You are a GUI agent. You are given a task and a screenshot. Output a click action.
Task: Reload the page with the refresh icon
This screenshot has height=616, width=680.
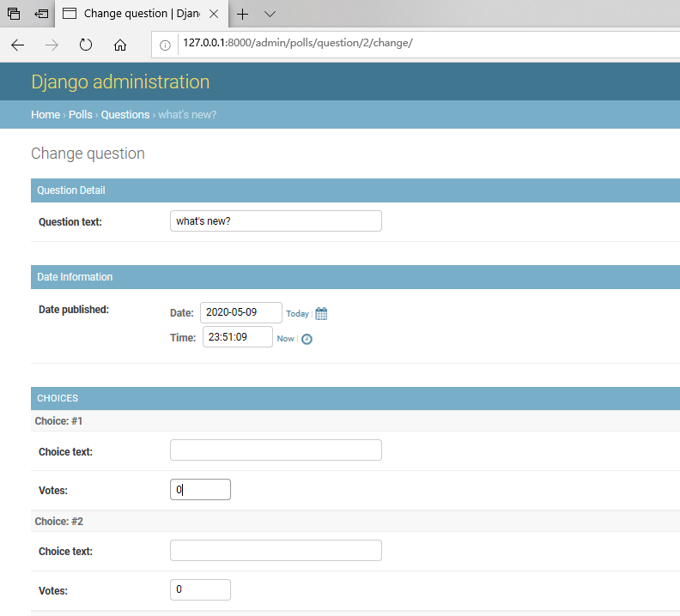(86, 45)
